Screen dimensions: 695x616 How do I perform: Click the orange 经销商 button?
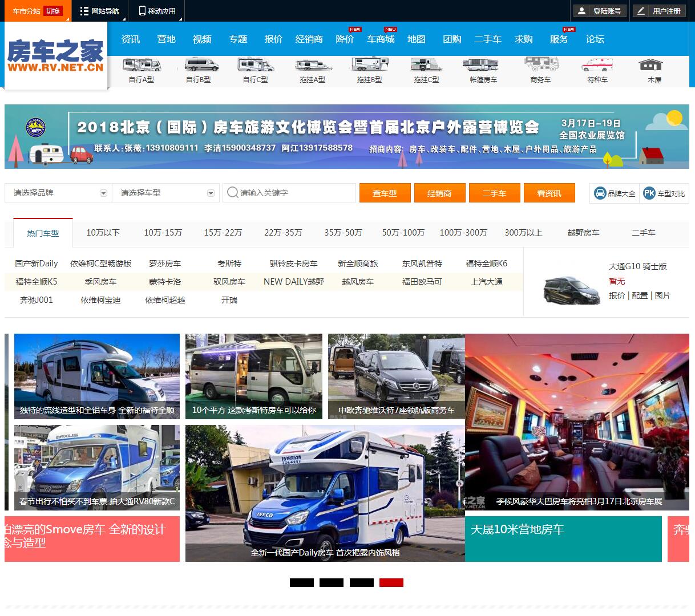pos(440,193)
